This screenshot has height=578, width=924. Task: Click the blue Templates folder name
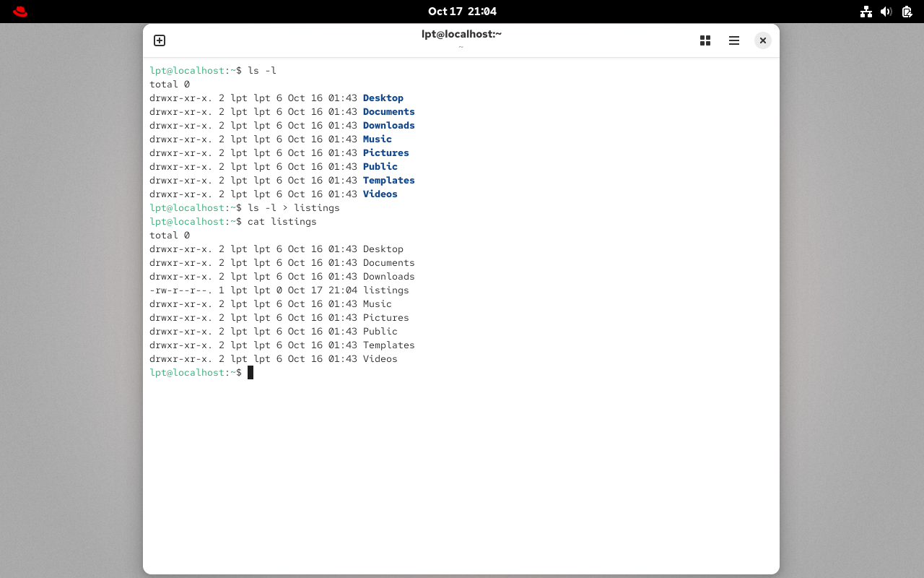tap(388, 180)
